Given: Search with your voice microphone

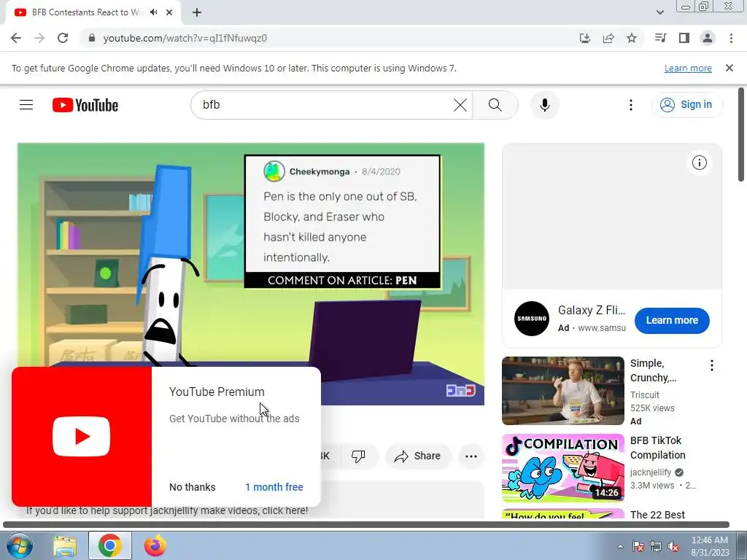Looking at the screenshot, I should 544,105.
